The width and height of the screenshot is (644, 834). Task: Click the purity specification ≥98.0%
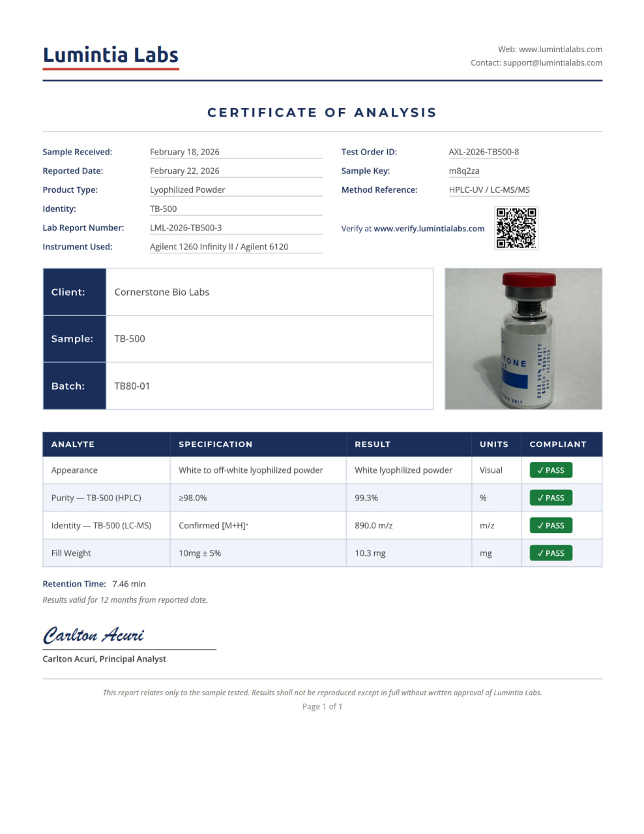193,498
